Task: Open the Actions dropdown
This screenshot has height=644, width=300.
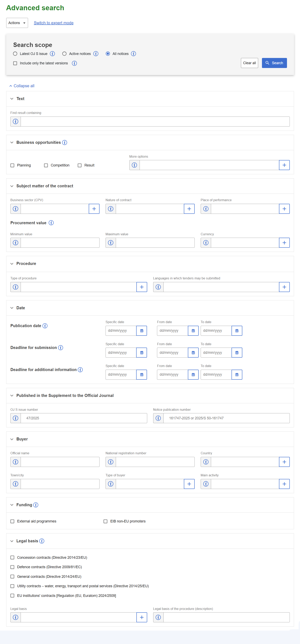Action: pyautogui.click(x=17, y=23)
